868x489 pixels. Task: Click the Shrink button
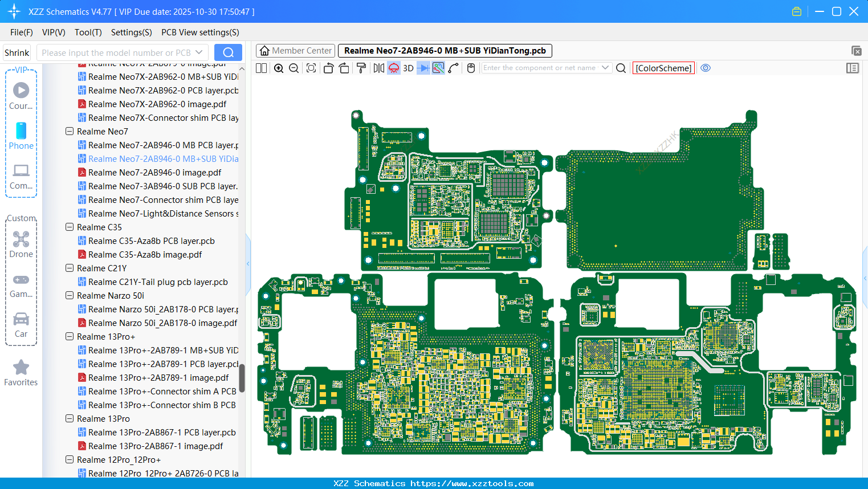click(x=17, y=52)
